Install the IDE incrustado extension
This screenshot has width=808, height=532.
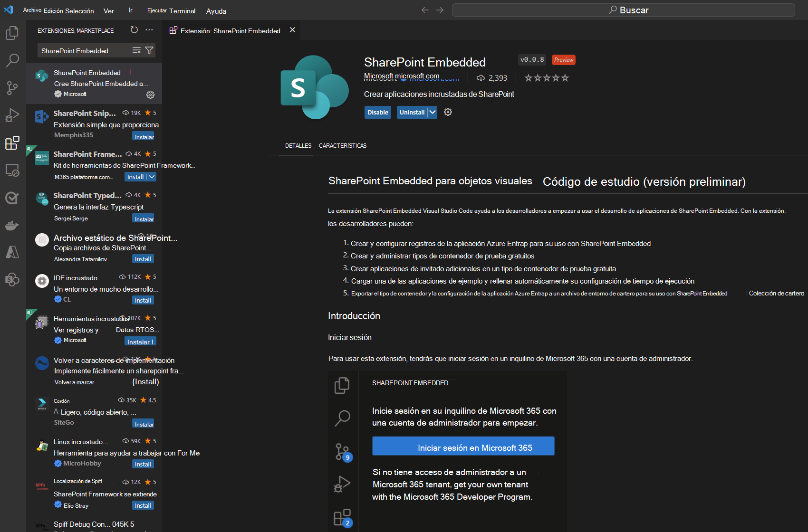pos(143,300)
